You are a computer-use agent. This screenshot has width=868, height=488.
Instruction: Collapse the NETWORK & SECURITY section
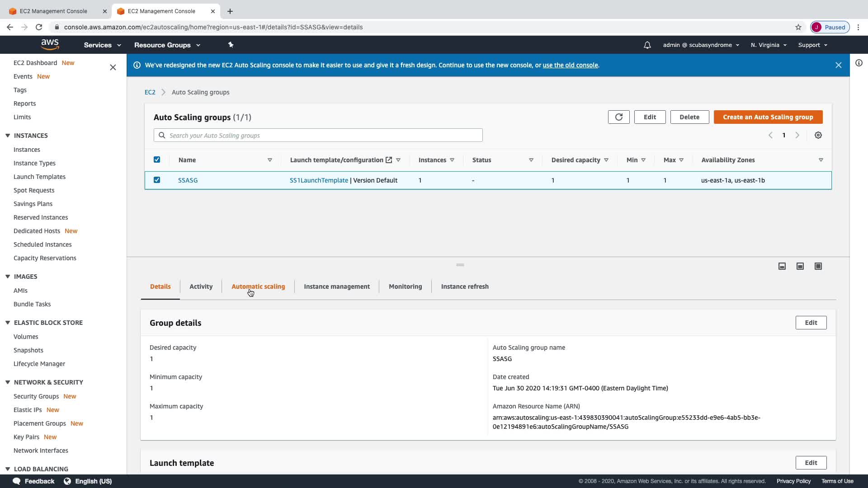pos(8,382)
